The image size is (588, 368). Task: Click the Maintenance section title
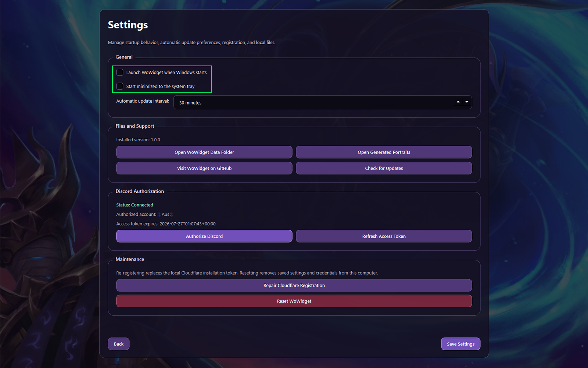point(130,259)
